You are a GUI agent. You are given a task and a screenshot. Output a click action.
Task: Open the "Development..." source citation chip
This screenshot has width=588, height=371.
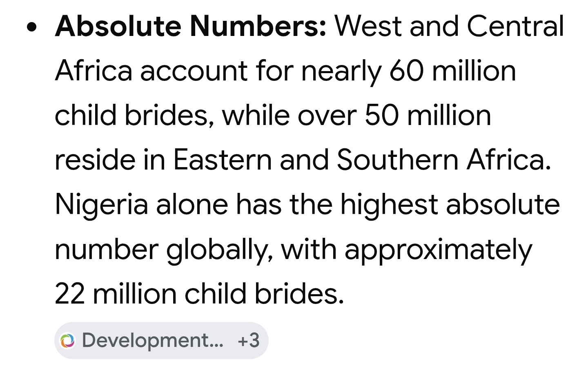pyautogui.click(x=161, y=340)
